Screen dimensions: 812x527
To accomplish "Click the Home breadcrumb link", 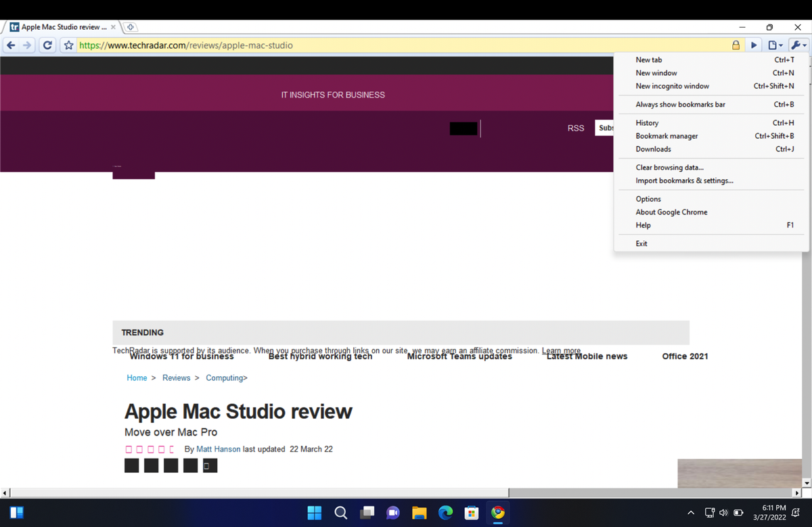I will click(137, 377).
